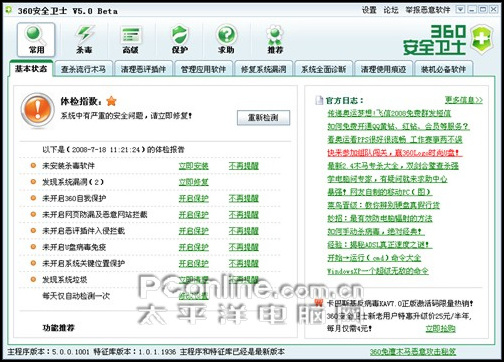
Task: Open the 保护 shield icon
Action: tap(179, 40)
